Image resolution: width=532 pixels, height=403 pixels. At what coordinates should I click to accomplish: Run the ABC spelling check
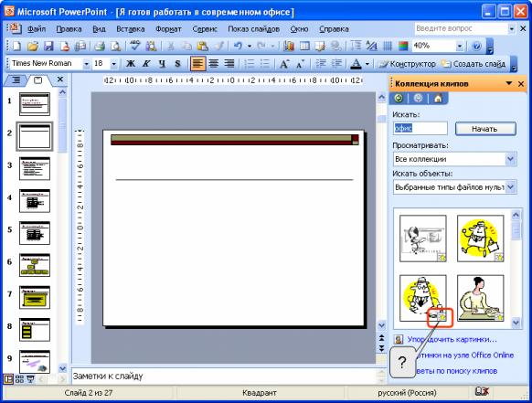134,46
